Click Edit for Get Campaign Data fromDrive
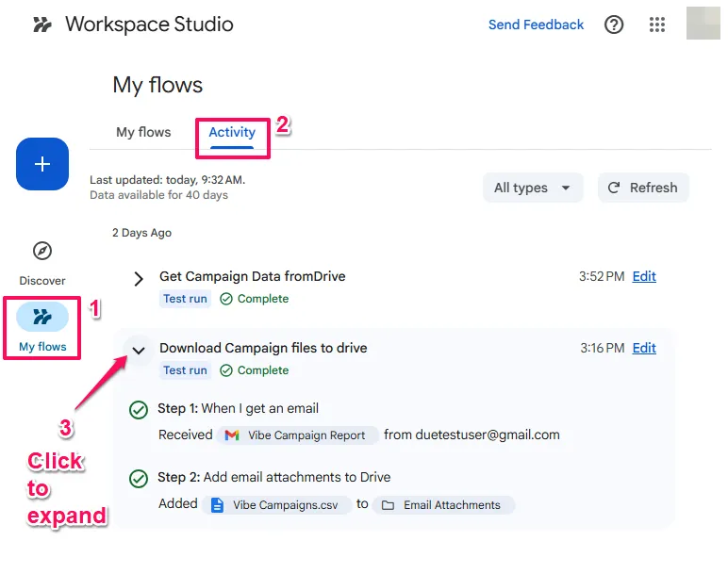 644,276
